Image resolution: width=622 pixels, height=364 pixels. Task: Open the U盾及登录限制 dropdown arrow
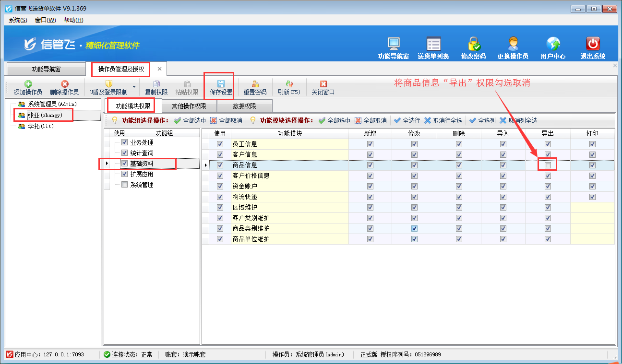[134, 87]
